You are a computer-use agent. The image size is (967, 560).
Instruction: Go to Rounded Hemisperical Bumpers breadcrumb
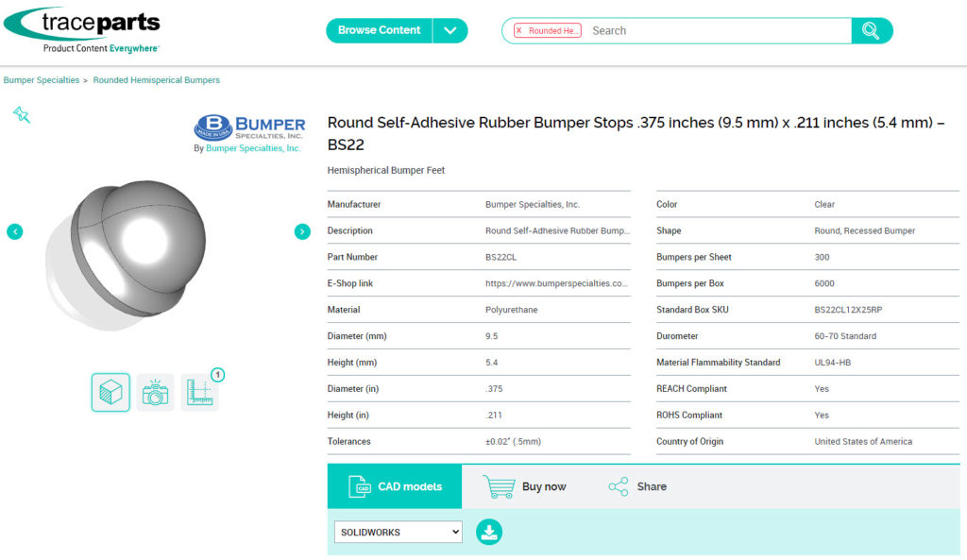click(156, 80)
